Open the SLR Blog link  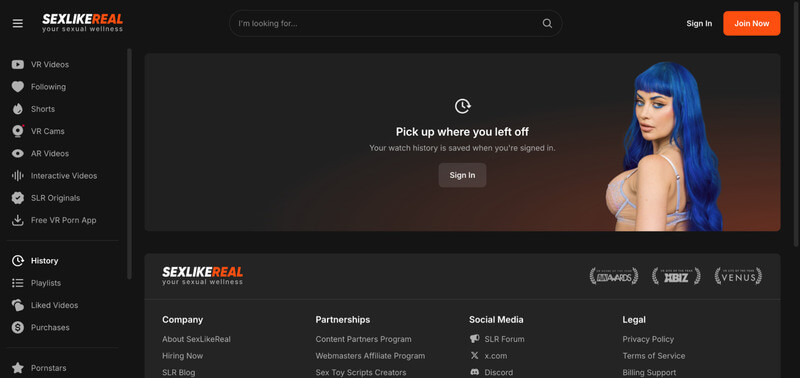(x=179, y=372)
